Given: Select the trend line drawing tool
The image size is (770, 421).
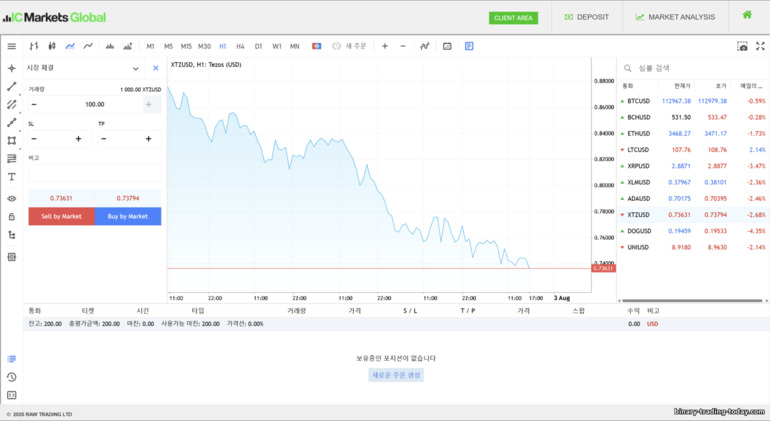Looking at the screenshot, I should [12, 86].
